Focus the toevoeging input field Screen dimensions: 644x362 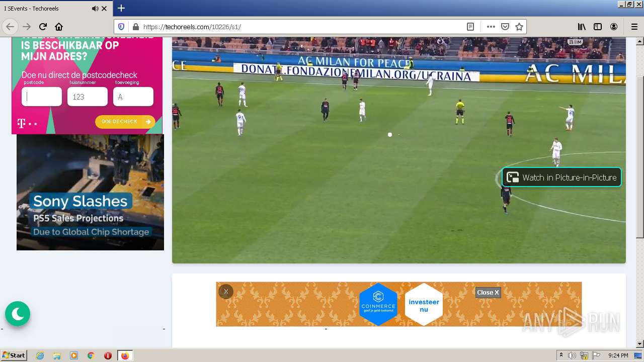point(133,97)
